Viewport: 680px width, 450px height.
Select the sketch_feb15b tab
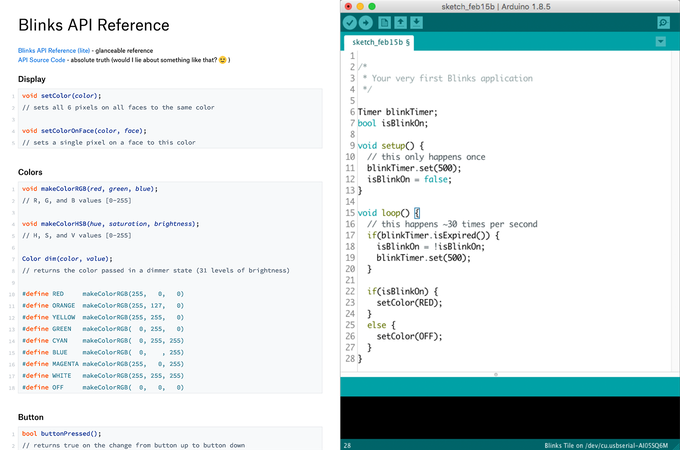[x=379, y=42]
